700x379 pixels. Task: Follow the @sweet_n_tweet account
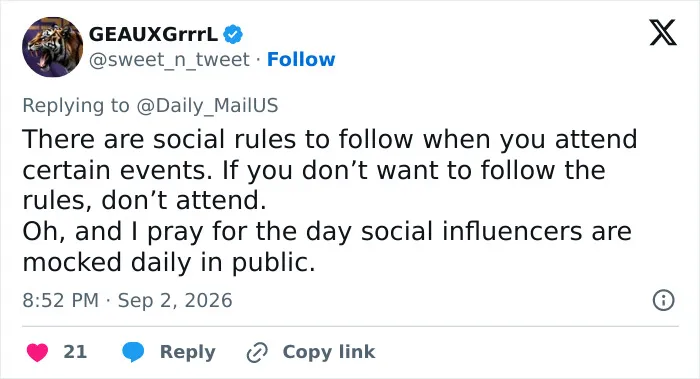click(301, 59)
